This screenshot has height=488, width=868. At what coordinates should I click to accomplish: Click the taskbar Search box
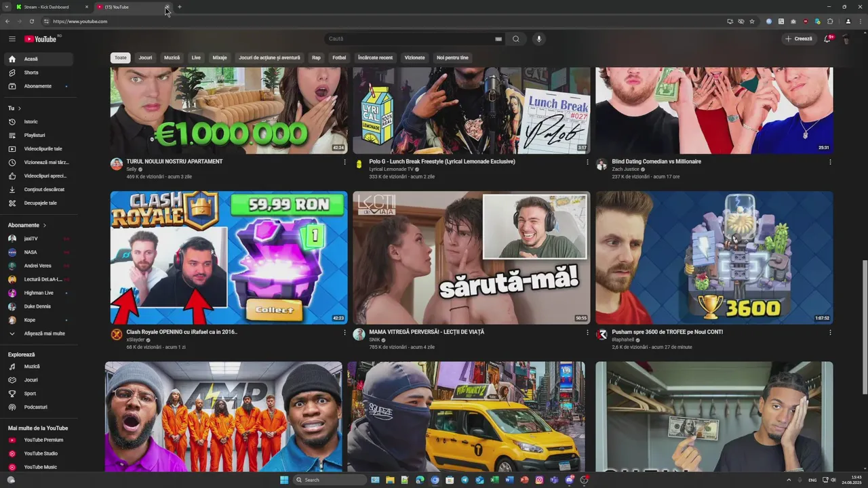point(330,480)
